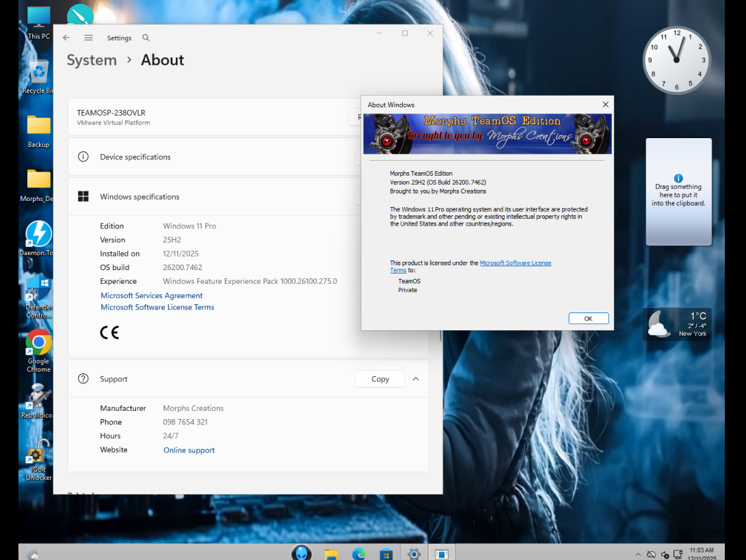This screenshot has width=746, height=560.
Task: Click OK in About Windows dialog
Action: pyautogui.click(x=588, y=319)
